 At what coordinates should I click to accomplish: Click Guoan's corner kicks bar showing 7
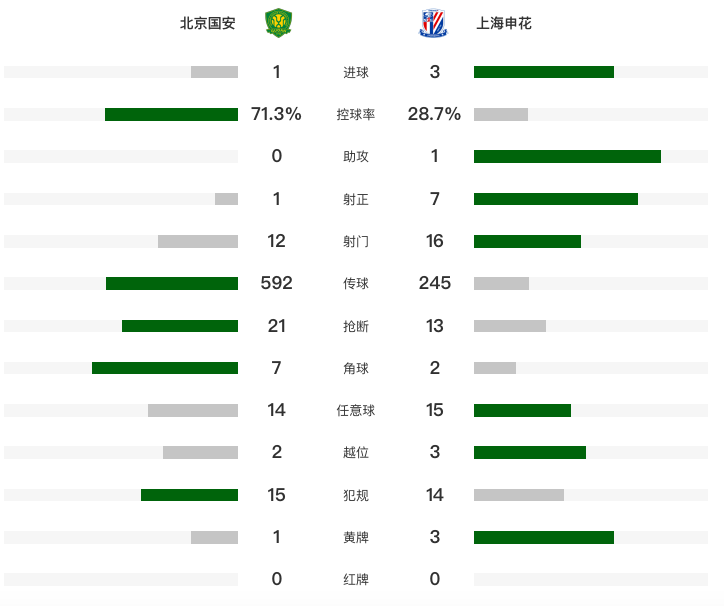click(165, 368)
